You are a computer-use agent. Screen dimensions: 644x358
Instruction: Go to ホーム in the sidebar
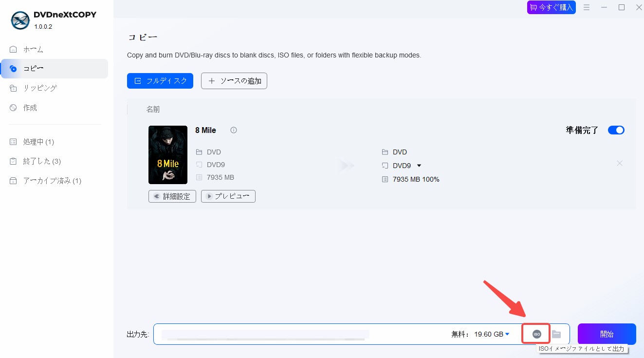[55, 49]
